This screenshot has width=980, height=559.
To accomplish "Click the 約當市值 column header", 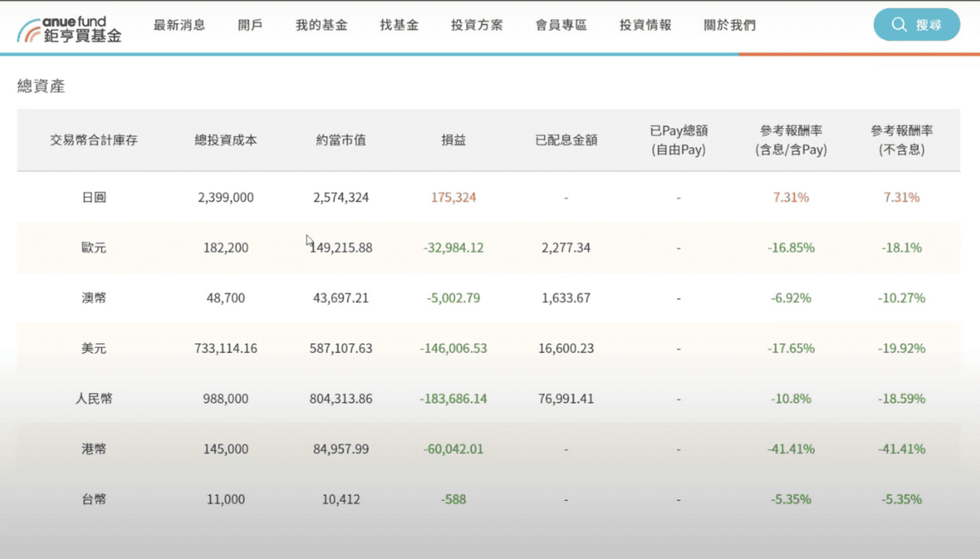I will click(341, 140).
